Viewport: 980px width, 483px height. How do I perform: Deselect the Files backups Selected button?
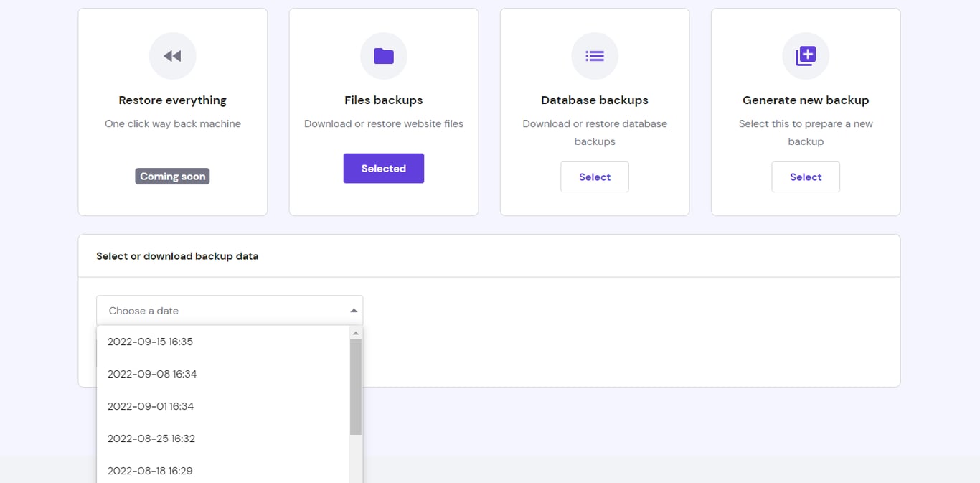tap(383, 168)
